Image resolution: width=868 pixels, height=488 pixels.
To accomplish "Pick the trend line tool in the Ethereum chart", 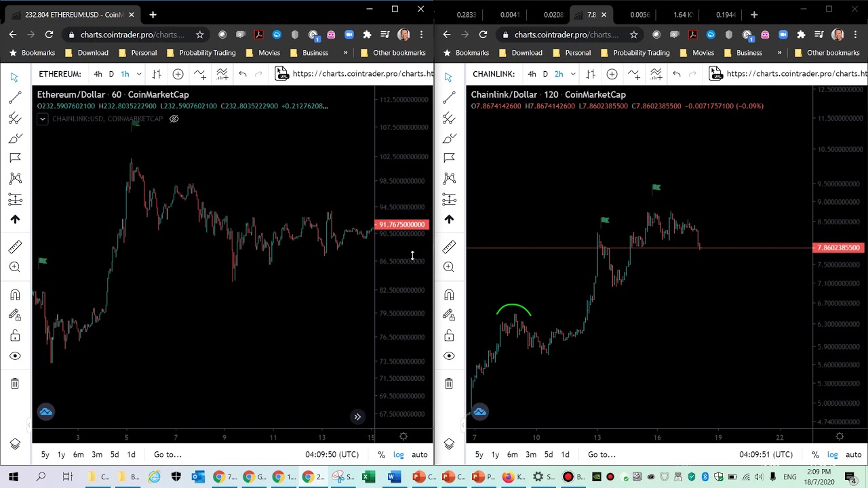I will point(15,98).
